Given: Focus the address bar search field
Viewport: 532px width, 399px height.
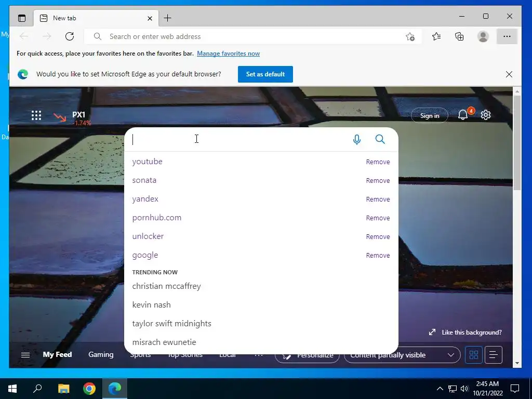Looking at the screenshot, I should [x=253, y=36].
